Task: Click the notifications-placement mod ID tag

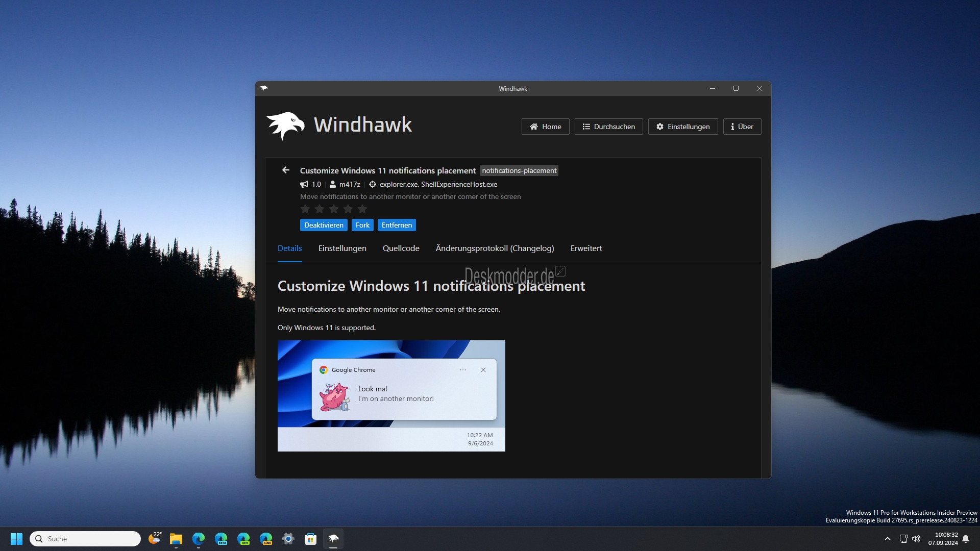Action: [x=519, y=170]
